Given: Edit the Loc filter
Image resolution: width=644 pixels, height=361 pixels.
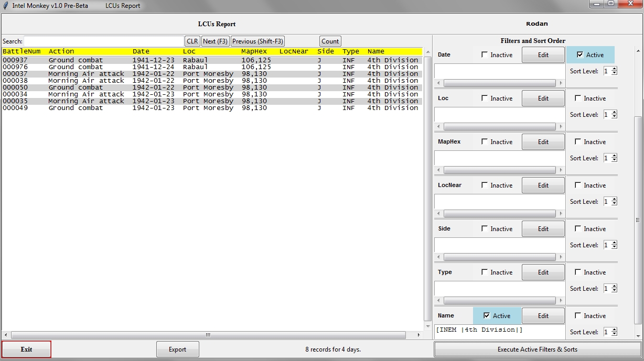Looking at the screenshot, I should [543, 98].
